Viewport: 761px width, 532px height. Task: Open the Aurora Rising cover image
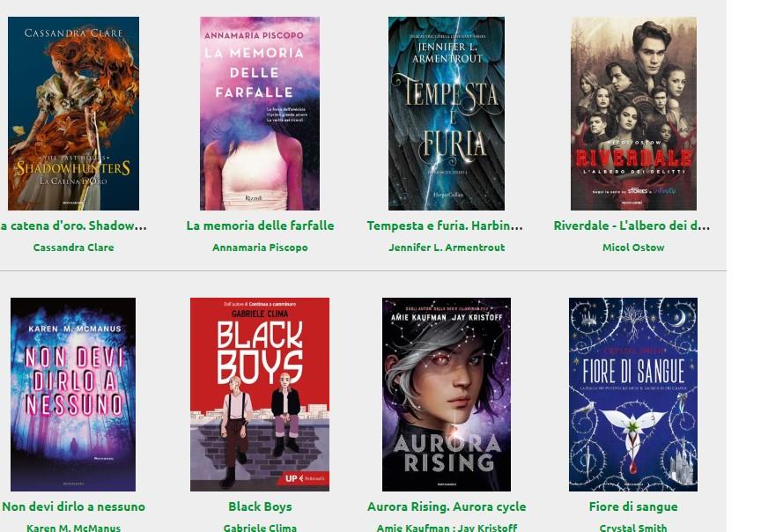click(x=447, y=395)
